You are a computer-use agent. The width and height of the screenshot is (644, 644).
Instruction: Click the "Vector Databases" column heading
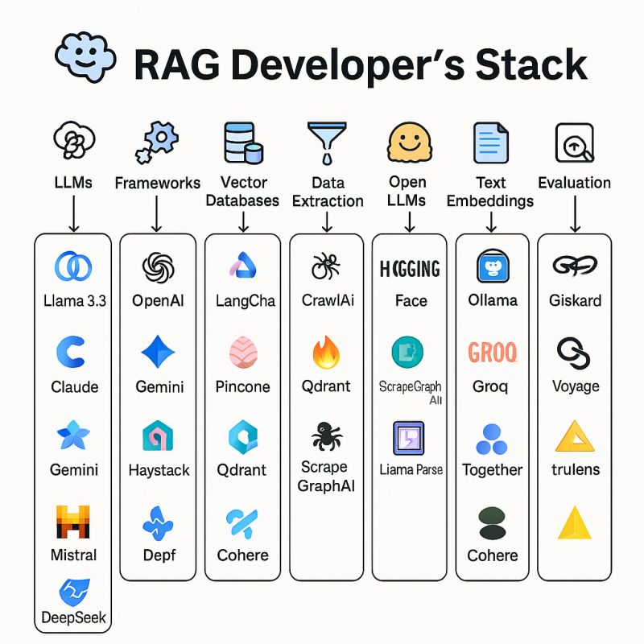click(x=243, y=192)
